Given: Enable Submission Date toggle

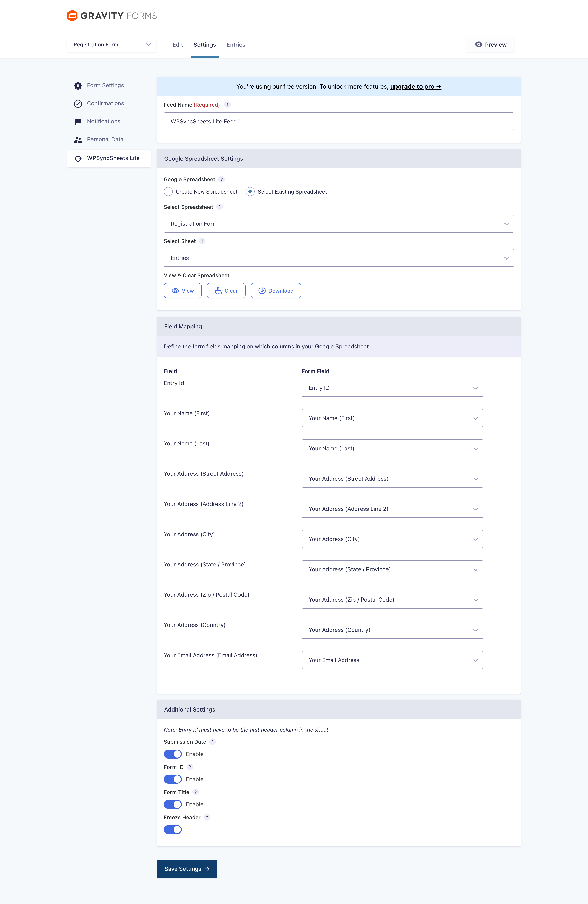Looking at the screenshot, I should pos(173,754).
